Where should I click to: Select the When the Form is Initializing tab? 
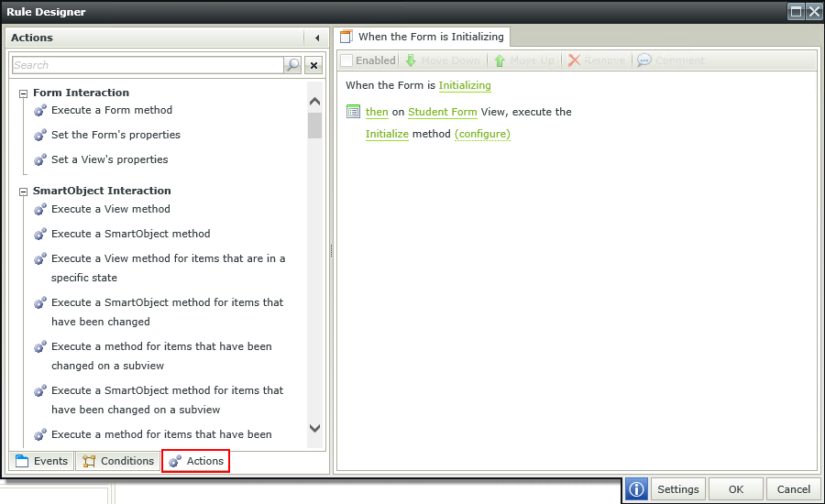422,37
